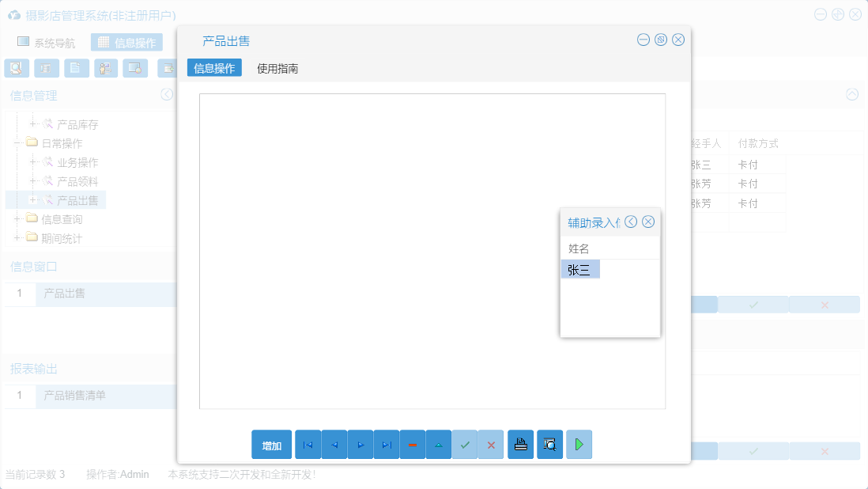Delete record with the red minus button
This screenshot has width=868, height=489.
(413, 445)
